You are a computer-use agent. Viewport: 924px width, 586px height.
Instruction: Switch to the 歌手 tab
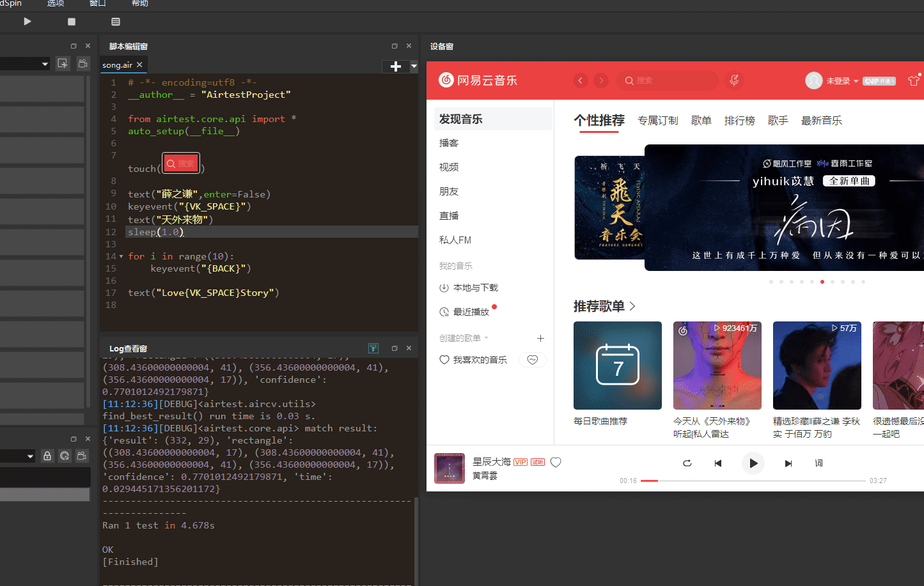pyautogui.click(x=778, y=120)
